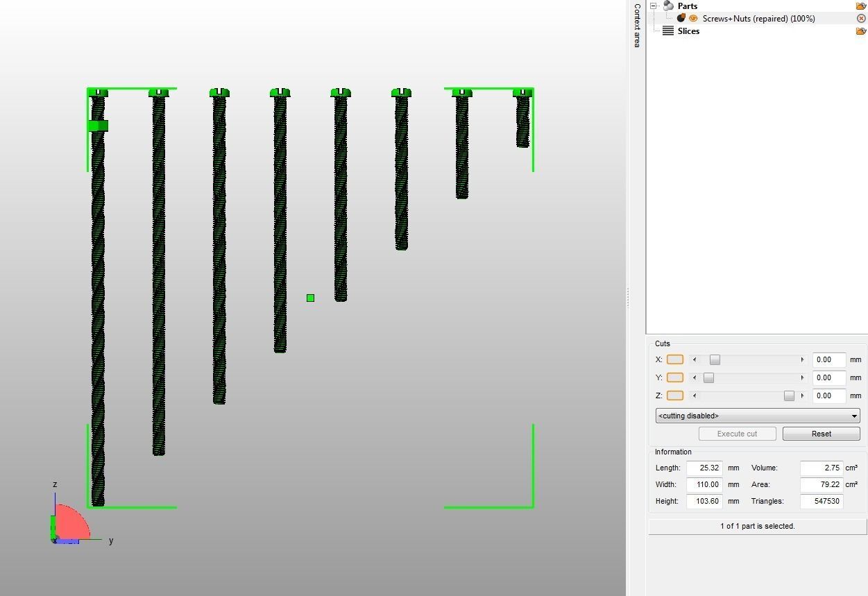Click the X cut value field

(829, 359)
